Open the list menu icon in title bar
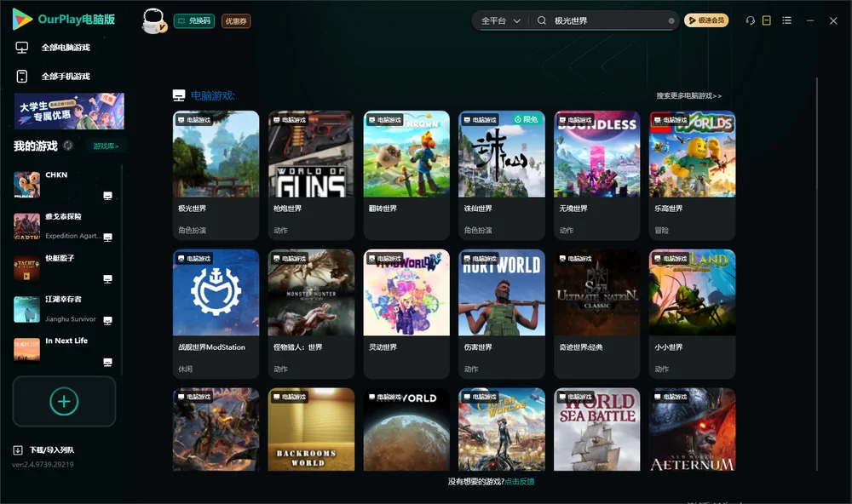Screen dimensions: 852x504 click(x=786, y=20)
